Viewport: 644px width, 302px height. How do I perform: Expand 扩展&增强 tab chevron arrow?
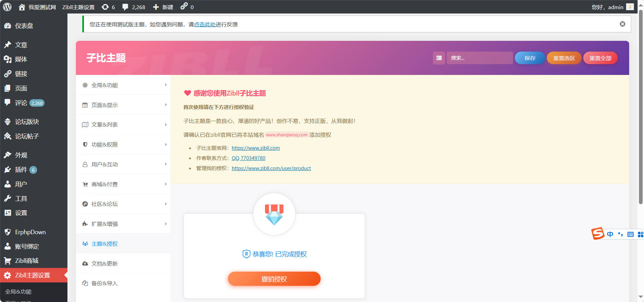click(x=166, y=224)
